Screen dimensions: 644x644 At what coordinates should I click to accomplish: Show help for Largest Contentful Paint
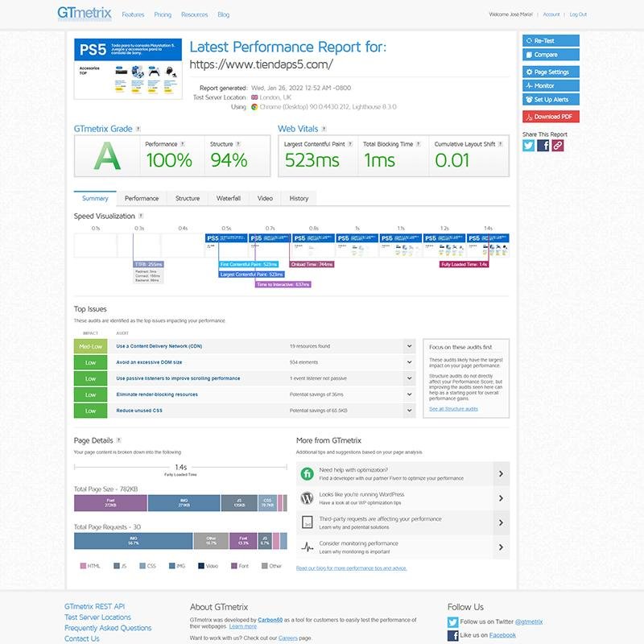[350, 144]
